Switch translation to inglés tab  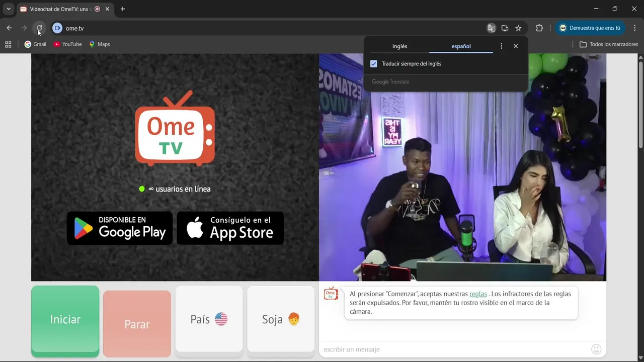click(x=399, y=46)
